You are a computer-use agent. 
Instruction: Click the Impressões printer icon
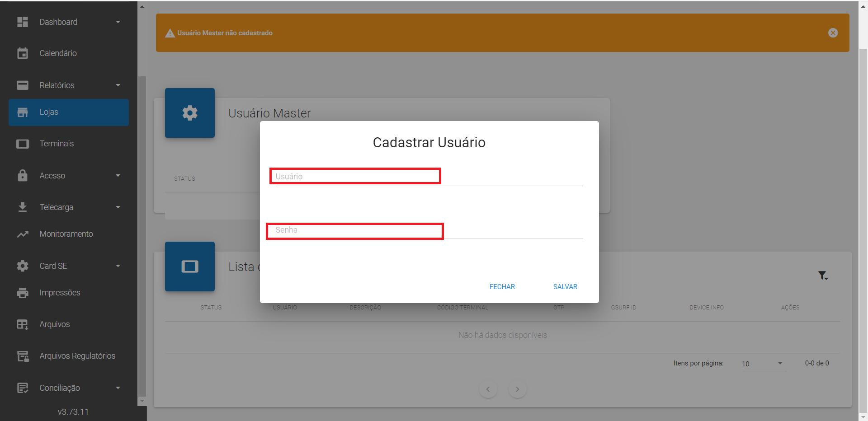tap(23, 293)
